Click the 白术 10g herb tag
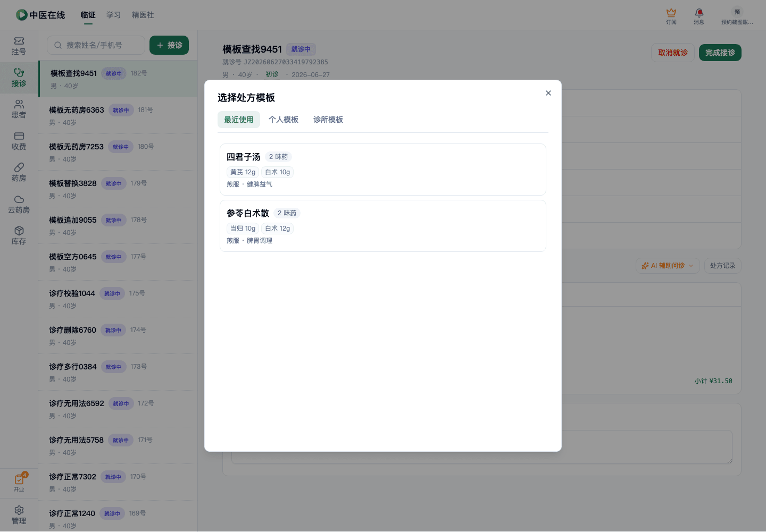766x532 pixels. click(x=278, y=172)
